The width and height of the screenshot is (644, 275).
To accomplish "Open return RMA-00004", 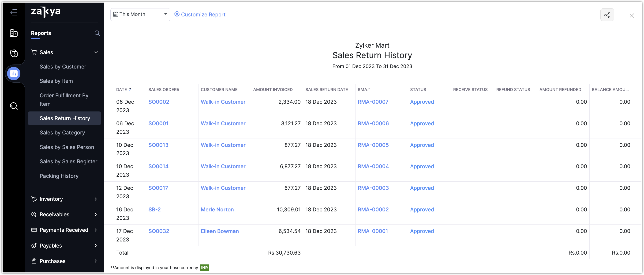I will (373, 166).
